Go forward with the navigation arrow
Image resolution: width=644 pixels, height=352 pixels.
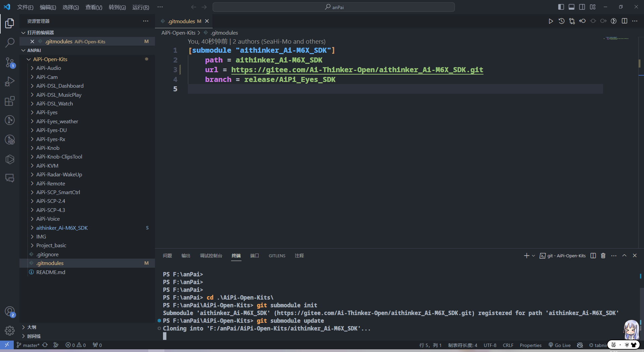click(204, 7)
